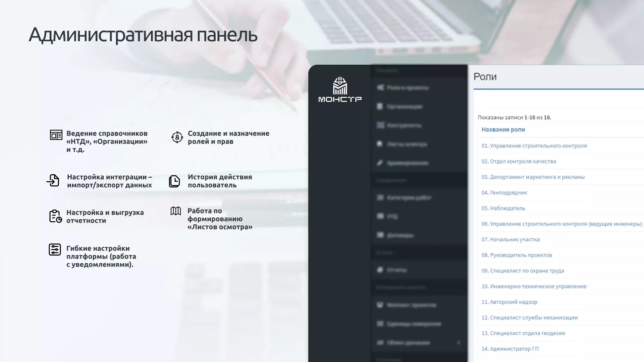The width and height of the screenshot is (644, 362).
Task: Click the history icon beside «История действия пользователь»
Action: [x=175, y=181]
